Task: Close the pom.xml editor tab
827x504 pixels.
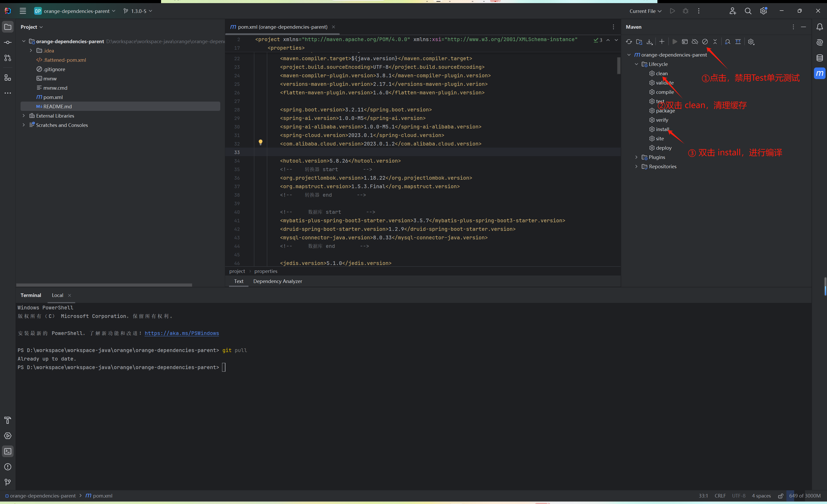Action: click(333, 27)
